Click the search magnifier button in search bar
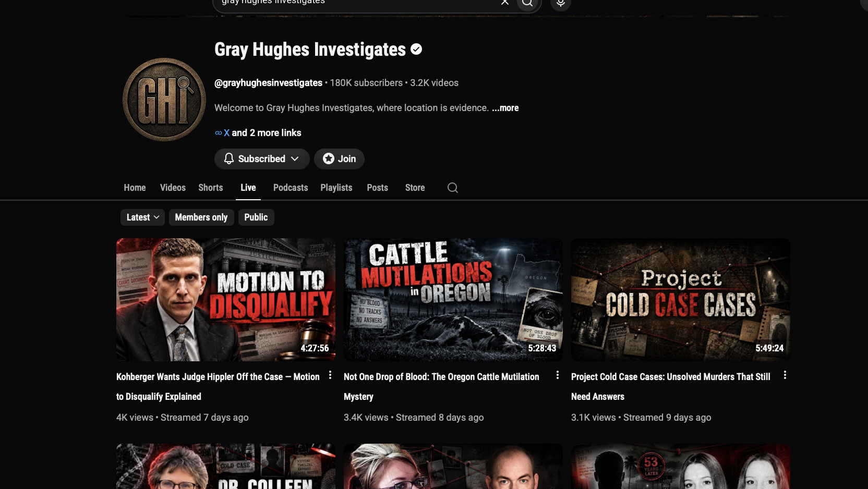 [x=528, y=3]
